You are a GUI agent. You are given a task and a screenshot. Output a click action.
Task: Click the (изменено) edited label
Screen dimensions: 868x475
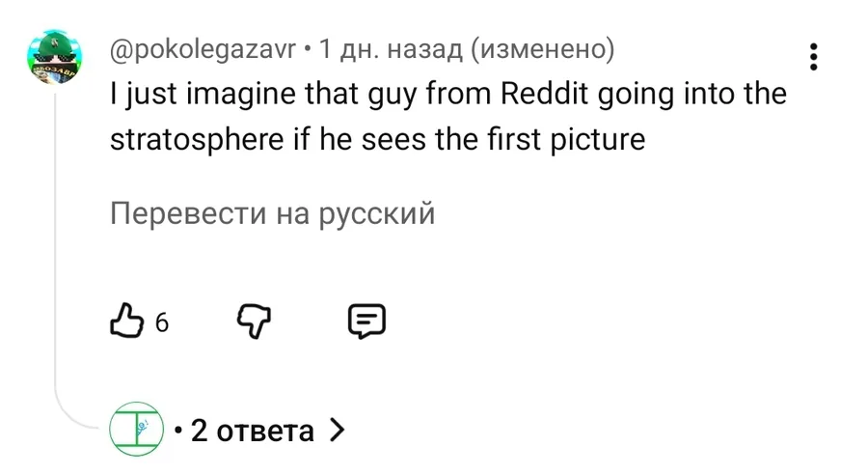(x=543, y=49)
